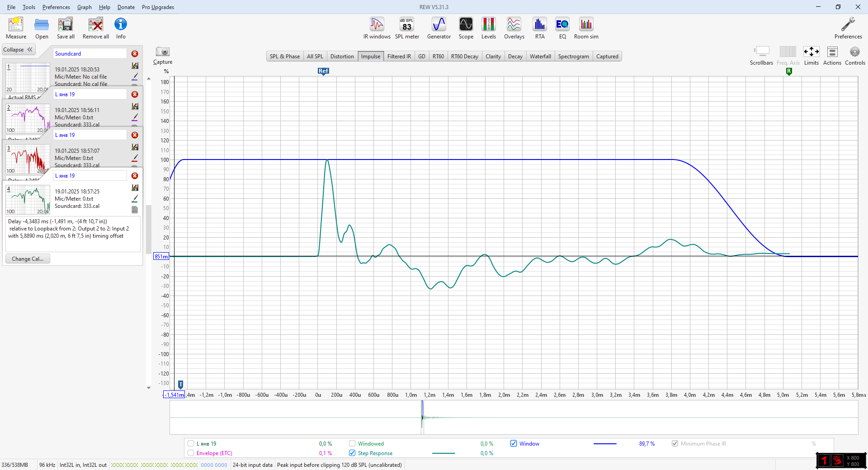Click the green R window marker

tap(789, 71)
